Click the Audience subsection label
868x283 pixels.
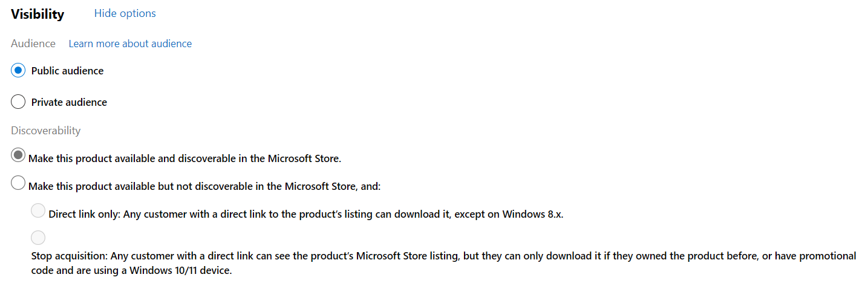[33, 44]
